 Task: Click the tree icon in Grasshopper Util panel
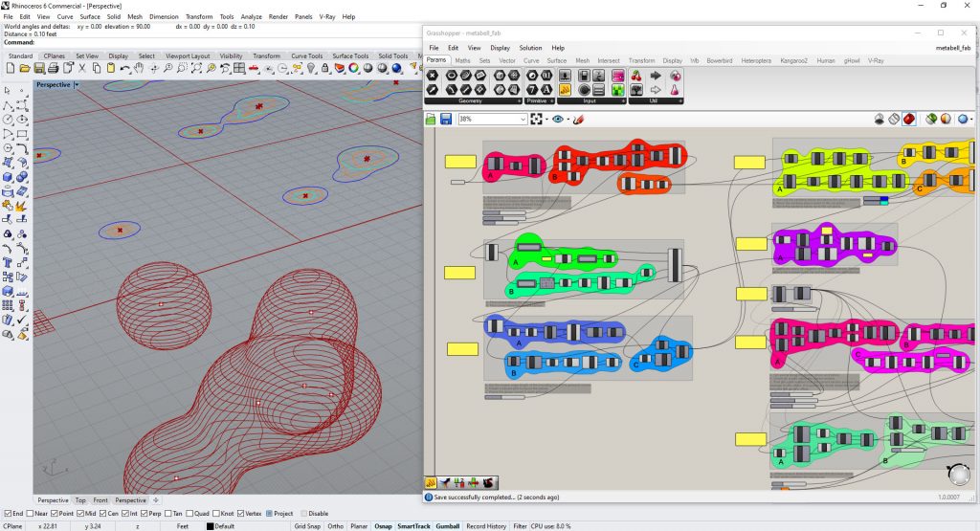tap(636, 90)
